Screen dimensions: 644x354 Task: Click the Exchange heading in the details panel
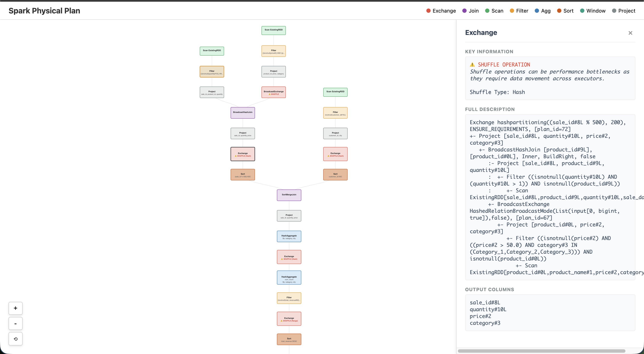click(x=481, y=33)
